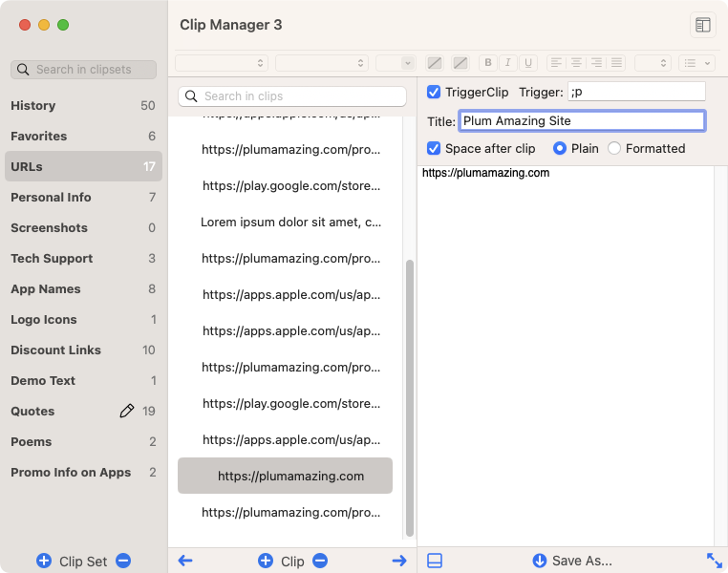Open the line spacing dropdown

click(653, 63)
